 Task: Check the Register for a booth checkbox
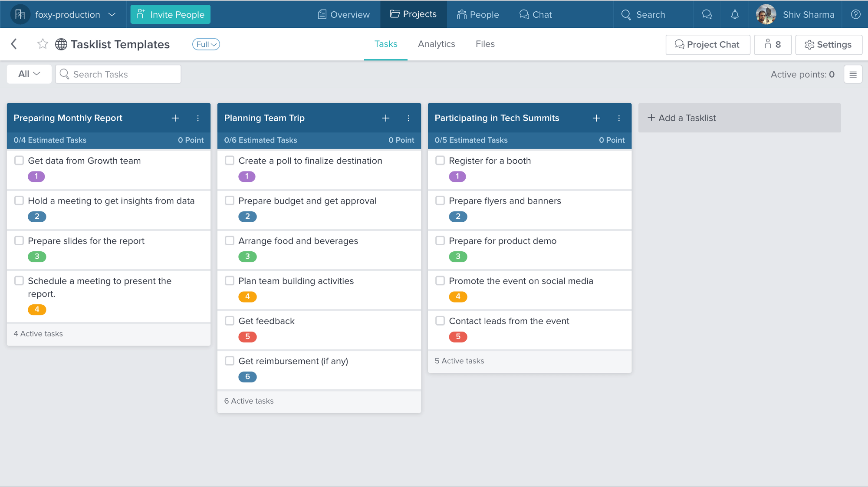(440, 160)
